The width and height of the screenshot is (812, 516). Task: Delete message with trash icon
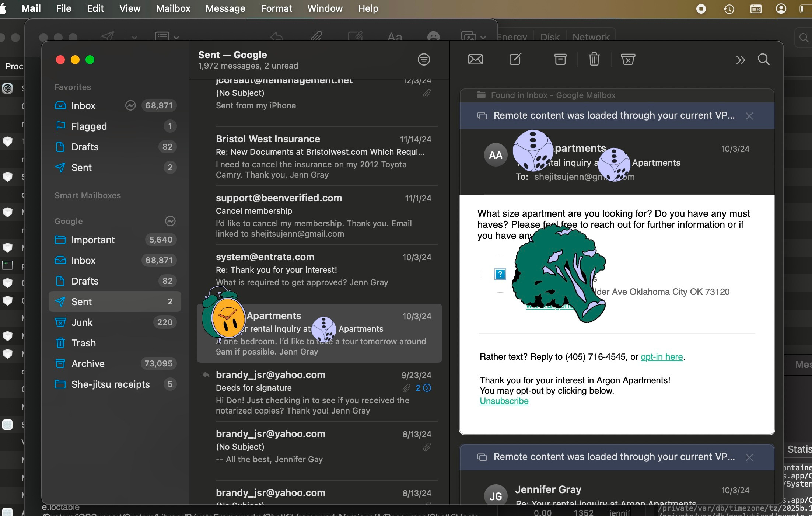[x=594, y=59]
